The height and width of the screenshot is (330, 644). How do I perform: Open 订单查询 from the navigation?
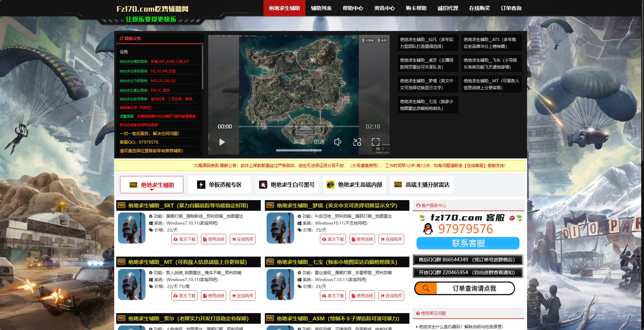click(x=511, y=8)
